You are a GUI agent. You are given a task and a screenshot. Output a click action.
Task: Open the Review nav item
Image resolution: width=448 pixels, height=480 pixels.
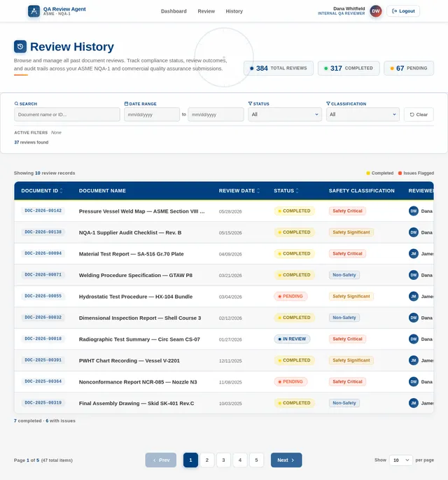[x=206, y=11]
